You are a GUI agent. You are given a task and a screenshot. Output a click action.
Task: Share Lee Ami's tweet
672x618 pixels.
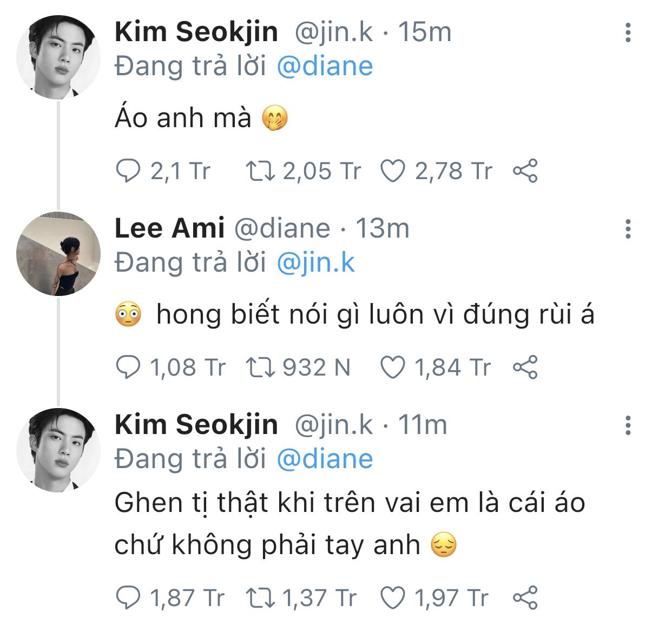(525, 367)
